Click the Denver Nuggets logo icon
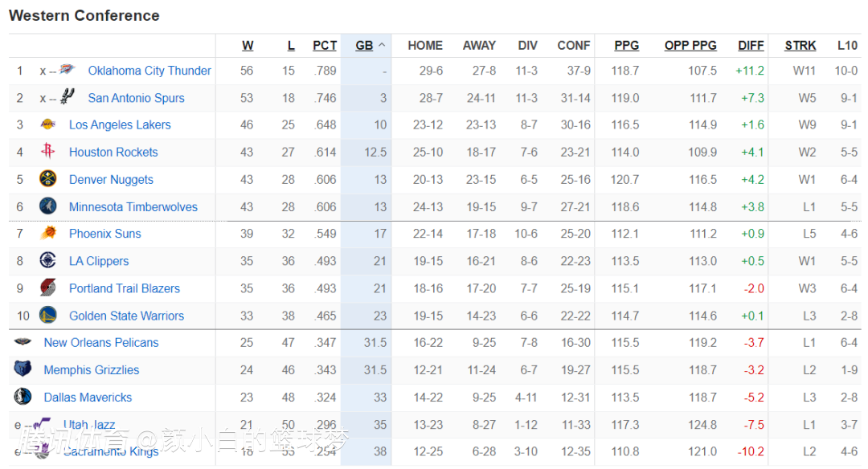The width and height of the screenshot is (868, 469). 48,179
